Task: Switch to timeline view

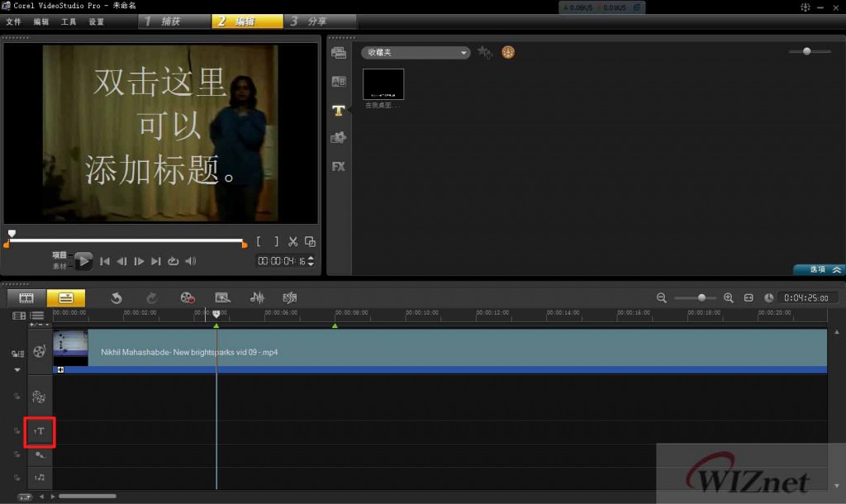Action: 66,298
